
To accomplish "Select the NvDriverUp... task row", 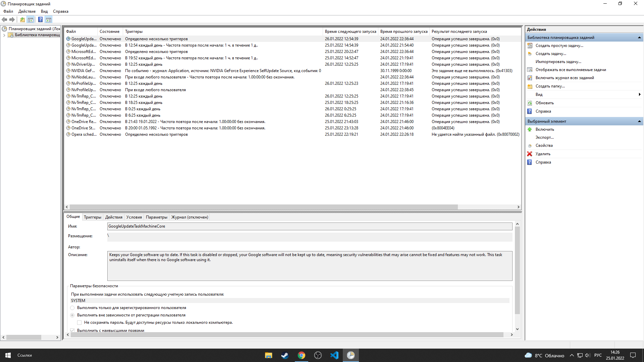I will coord(292,64).
